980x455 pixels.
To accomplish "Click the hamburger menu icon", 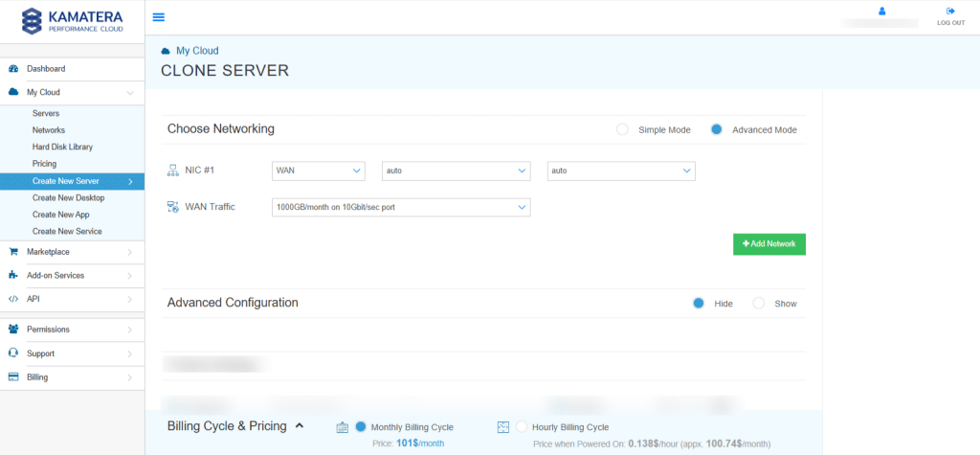I will point(159,17).
